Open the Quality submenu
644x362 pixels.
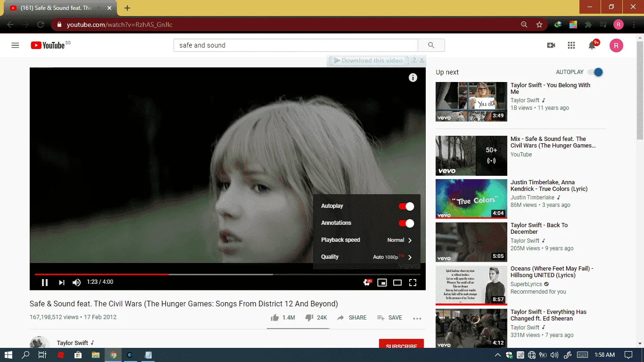click(366, 257)
